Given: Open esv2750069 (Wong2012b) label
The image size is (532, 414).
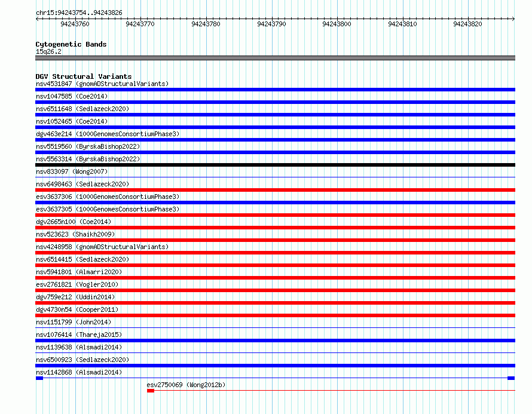Looking at the screenshot, I should (x=186, y=385).
